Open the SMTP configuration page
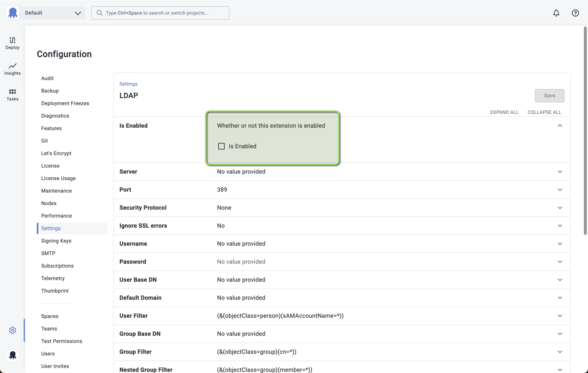 [x=48, y=253]
